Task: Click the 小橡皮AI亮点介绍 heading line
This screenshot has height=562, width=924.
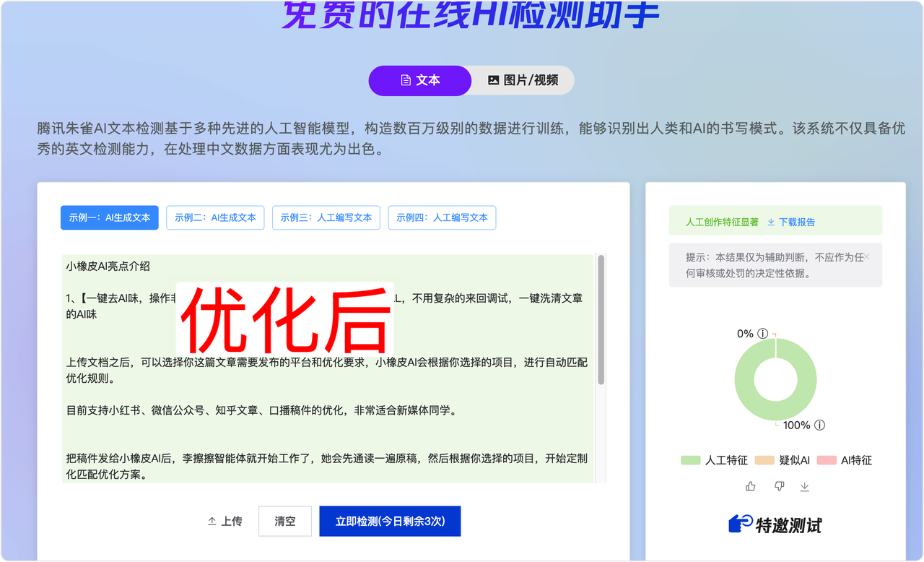Action: click(108, 266)
